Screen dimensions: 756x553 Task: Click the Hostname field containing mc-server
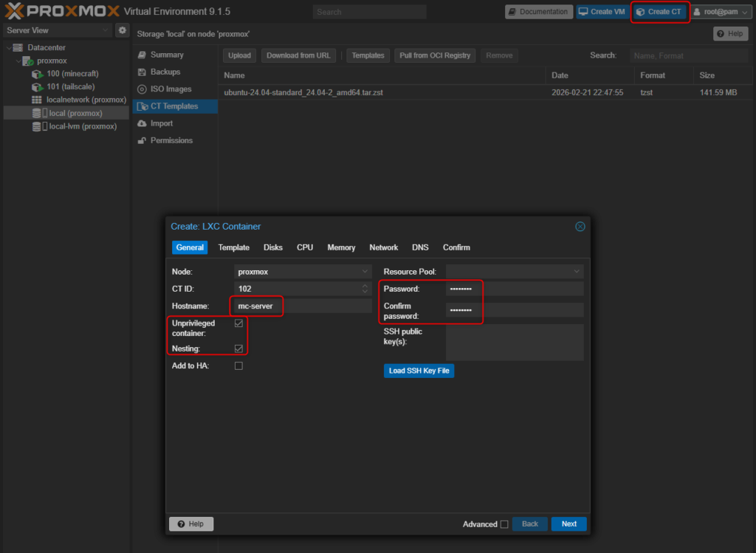coord(303,306)
